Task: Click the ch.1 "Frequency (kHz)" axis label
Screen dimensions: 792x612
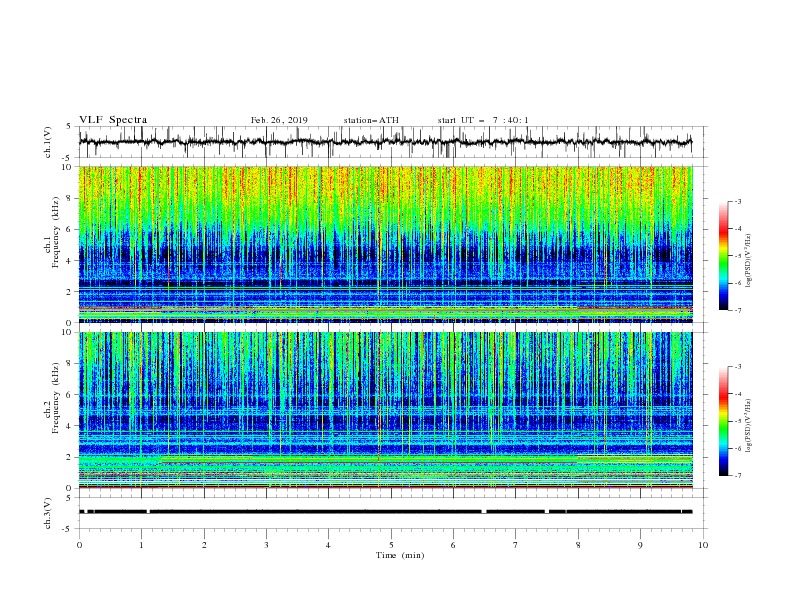Action: [57, 233]
